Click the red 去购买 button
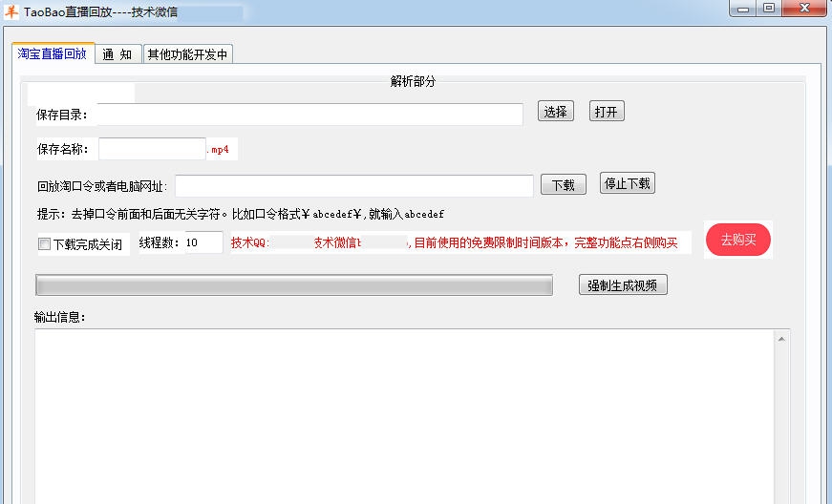Image resolution: width=832 pixels, height=504 pixels. 738,240
